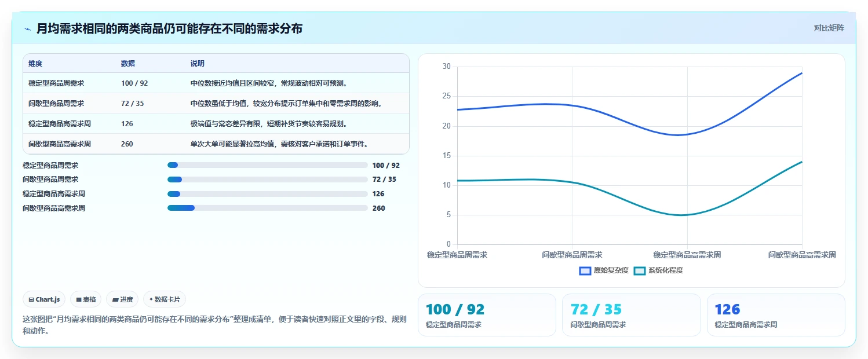The width and height of the screenshot is (868, 359).
Task: Click the 系统化程度 teal legend swatch
Action: click(x=640, y=270)
